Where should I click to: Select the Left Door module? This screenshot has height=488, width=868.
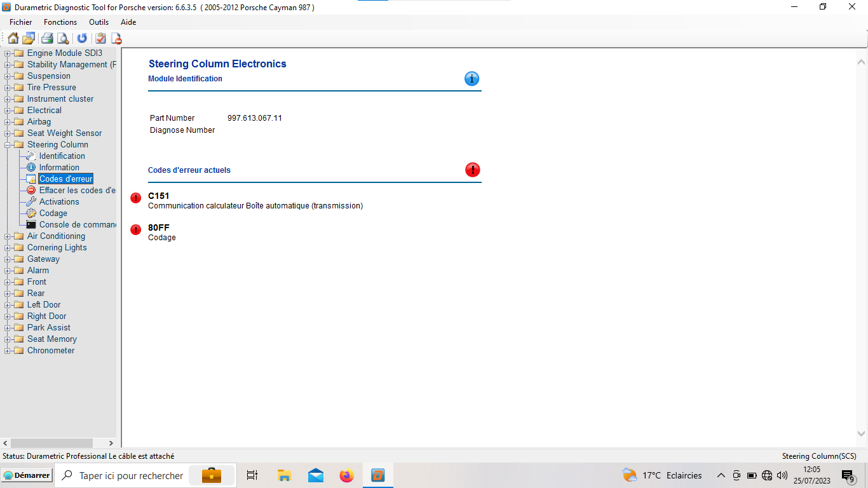click(x=43, y=304)
